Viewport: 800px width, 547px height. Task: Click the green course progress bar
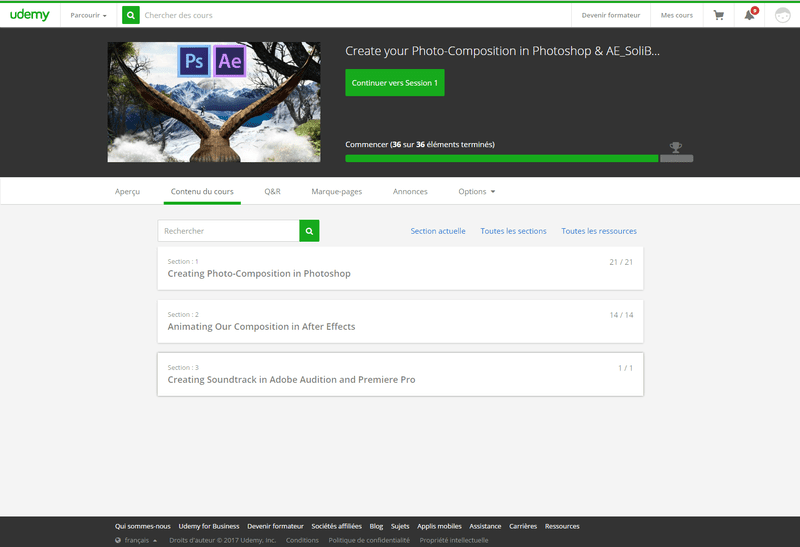[501, 158]
